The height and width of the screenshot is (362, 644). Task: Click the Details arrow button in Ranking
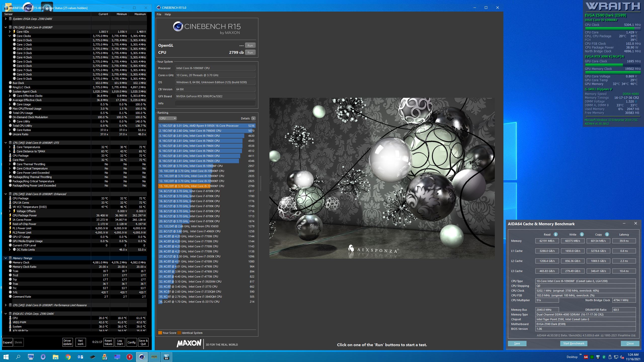click(253, 118)
